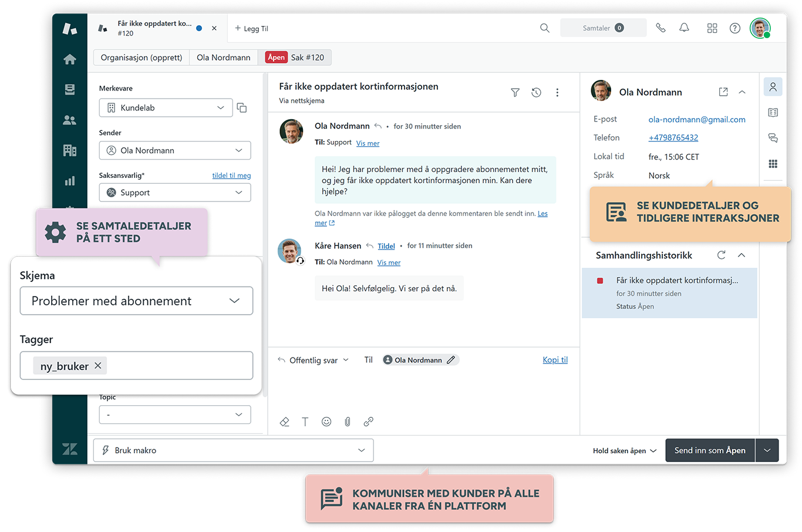Open the notifications bell
802x532 pixels.
pos(684,28)
